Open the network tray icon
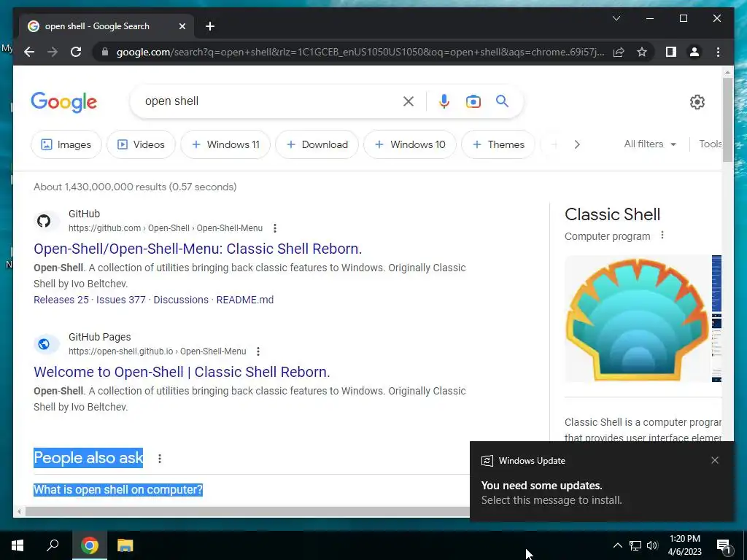The height and width of the screenshot is (560, 747). [x=635, y=545]
